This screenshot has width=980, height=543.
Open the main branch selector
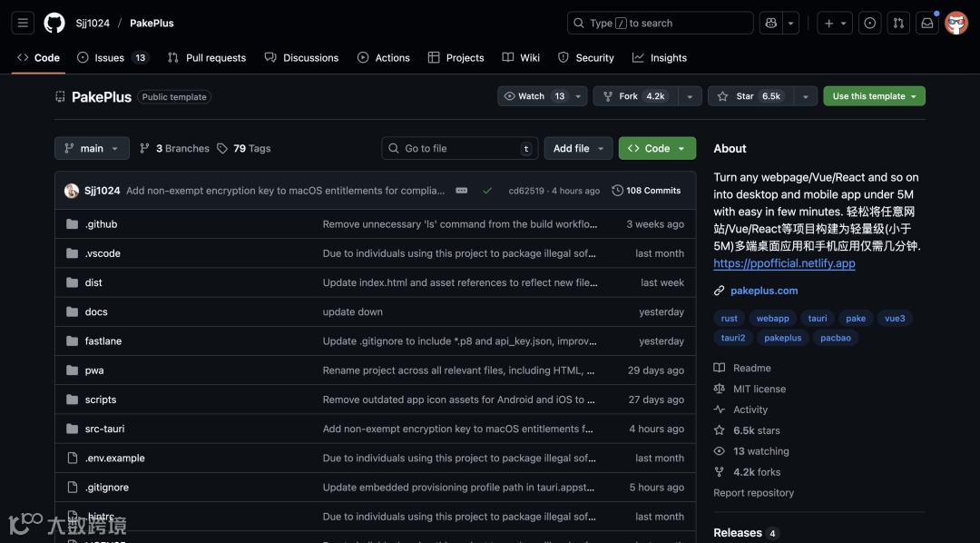(92, 148)
